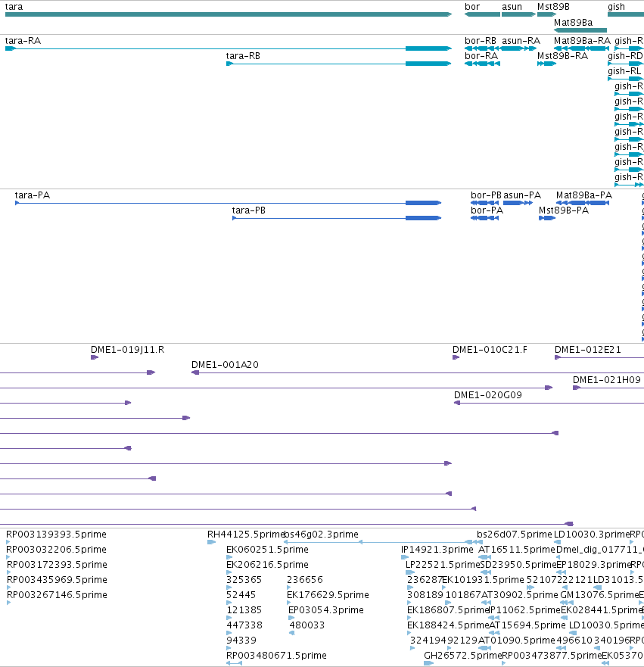Click the Mst89B-PA protein label
Viewport: 644px width, 667px height.
[564, 210]
